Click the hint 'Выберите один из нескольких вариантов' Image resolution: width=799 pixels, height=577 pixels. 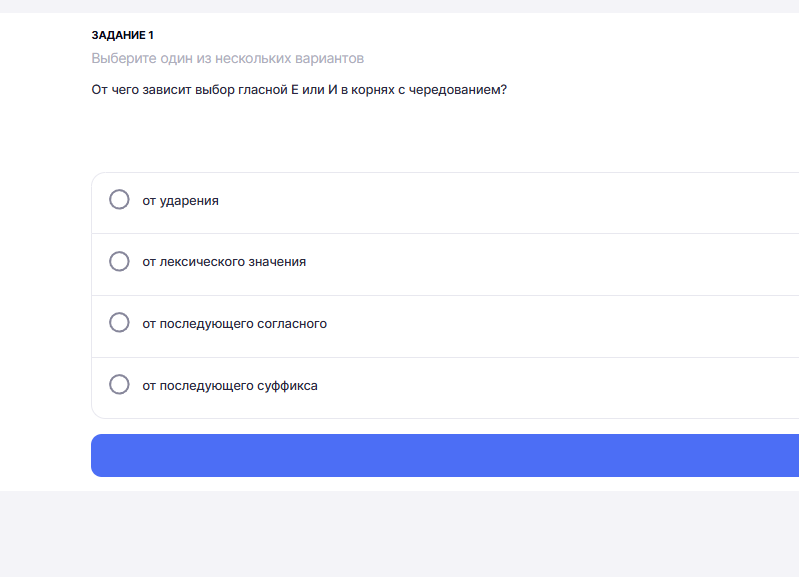pos(228,58)
